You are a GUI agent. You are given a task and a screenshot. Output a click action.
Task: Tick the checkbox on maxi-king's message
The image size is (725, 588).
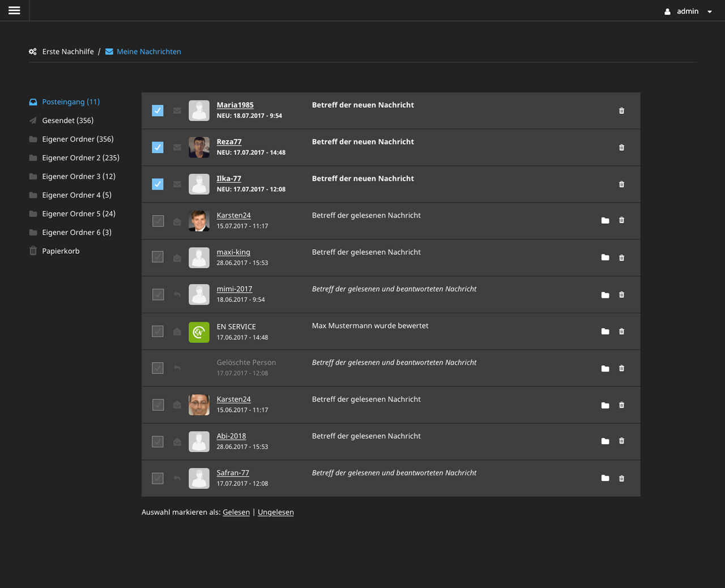(157, 257)
